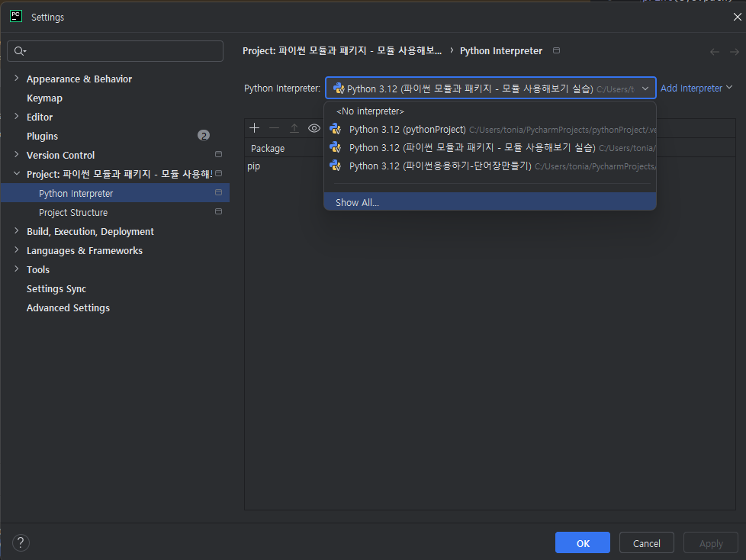Select Python Interpreter tree item
This screenshot has height=560, width=746.
coord(115,193)
